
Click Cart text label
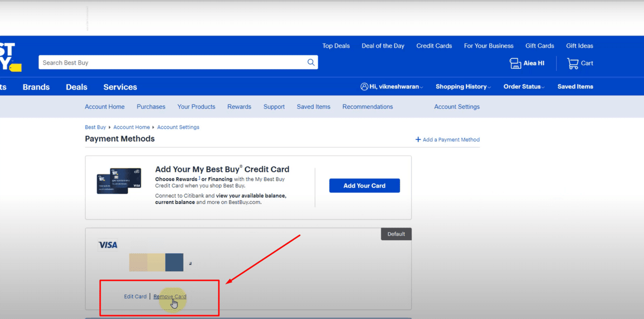[587, 63]
